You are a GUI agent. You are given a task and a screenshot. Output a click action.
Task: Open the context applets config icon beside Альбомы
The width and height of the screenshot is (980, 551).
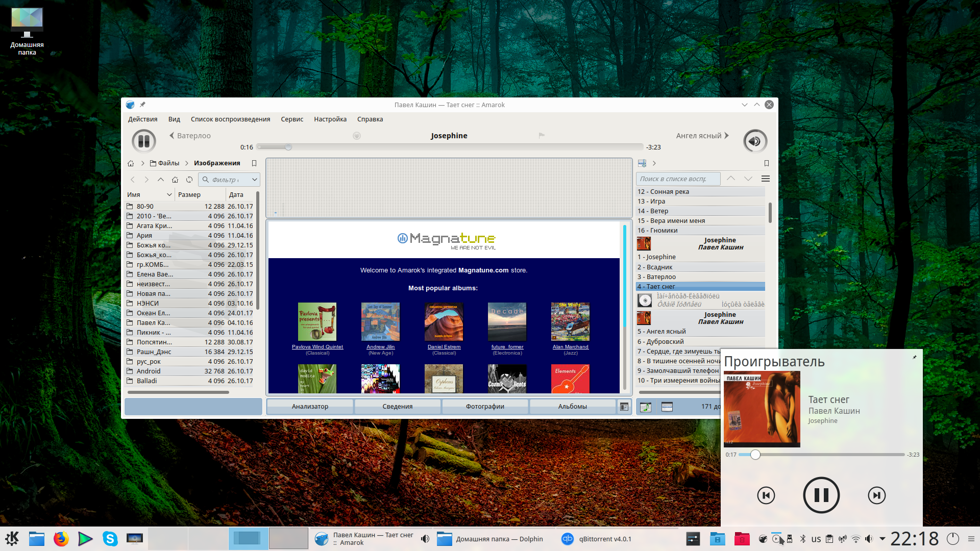point(624,407)
